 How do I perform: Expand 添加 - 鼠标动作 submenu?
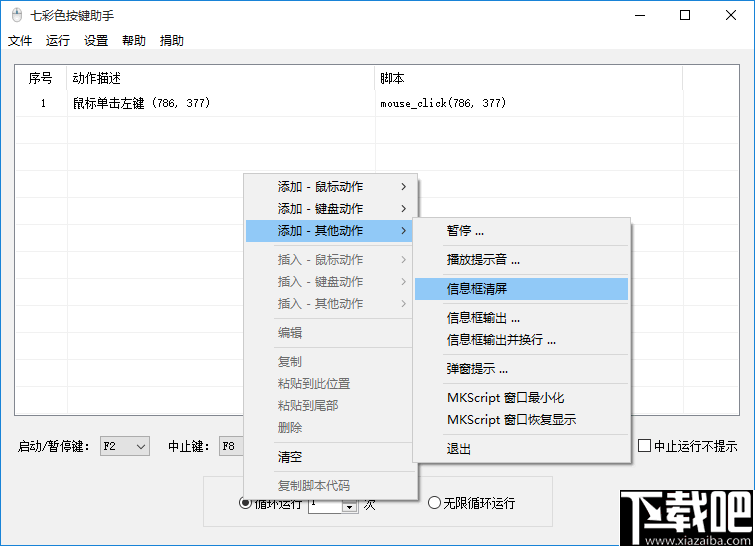click(330, 187)
